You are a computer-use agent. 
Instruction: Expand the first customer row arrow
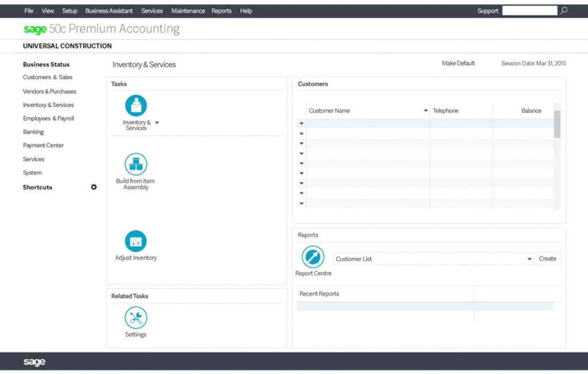[301, 124]
